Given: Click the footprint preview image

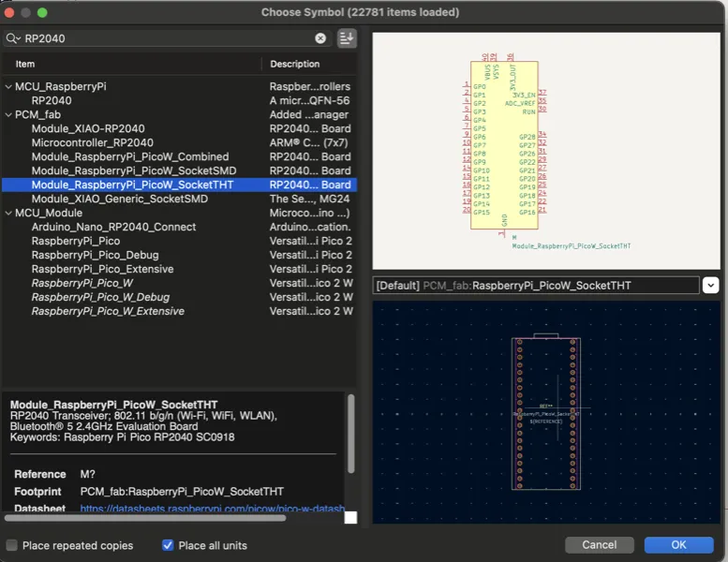Looking at the screenshot, I should 546,412.
